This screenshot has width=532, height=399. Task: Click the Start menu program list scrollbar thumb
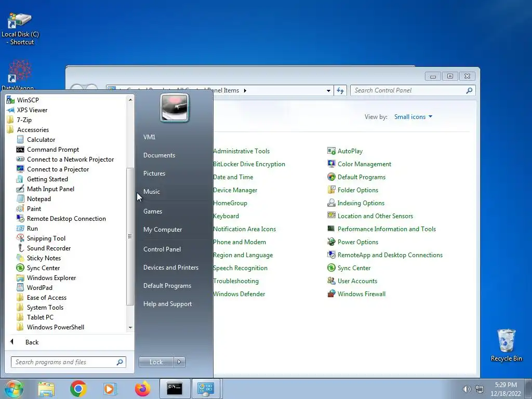point(130,236)
